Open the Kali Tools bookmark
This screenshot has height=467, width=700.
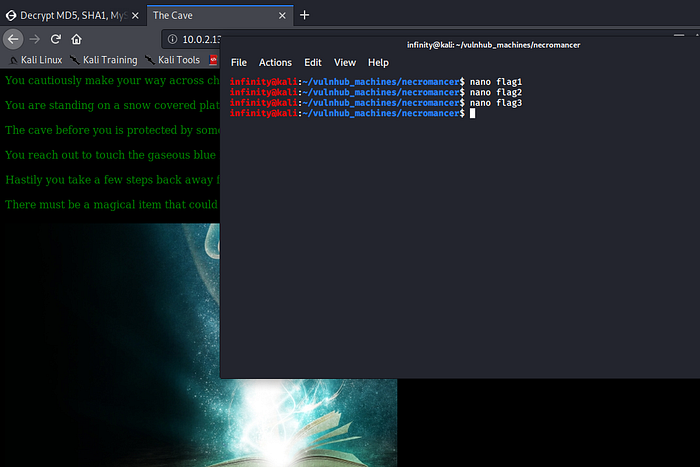pyautogui.click(x=173, y=60)
